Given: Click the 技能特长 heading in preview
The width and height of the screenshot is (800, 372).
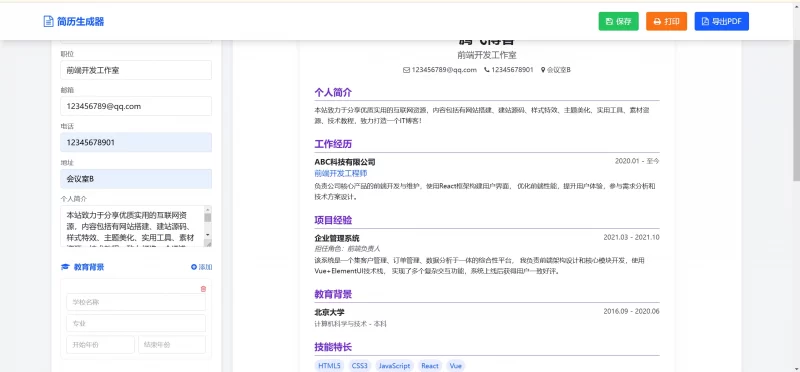Looking at the screenshot, I should 333,348.
